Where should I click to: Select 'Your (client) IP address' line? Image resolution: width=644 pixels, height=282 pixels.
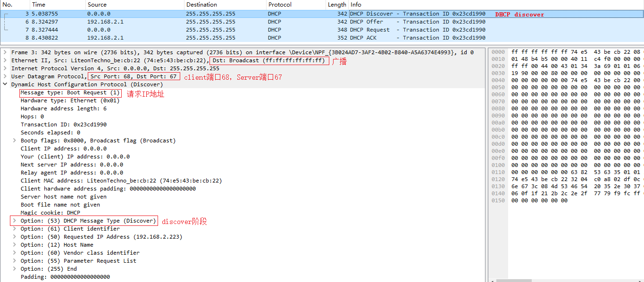75,157
